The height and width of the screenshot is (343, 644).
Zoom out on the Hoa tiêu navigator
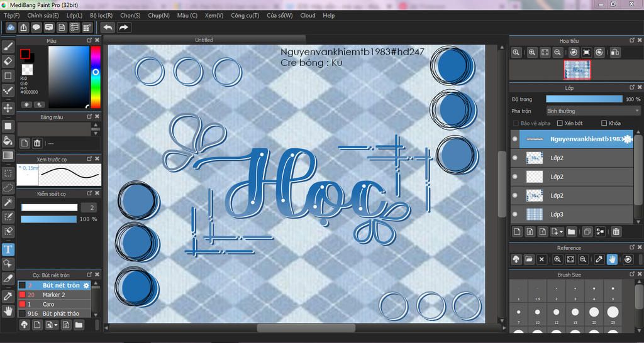pos(557,52)
